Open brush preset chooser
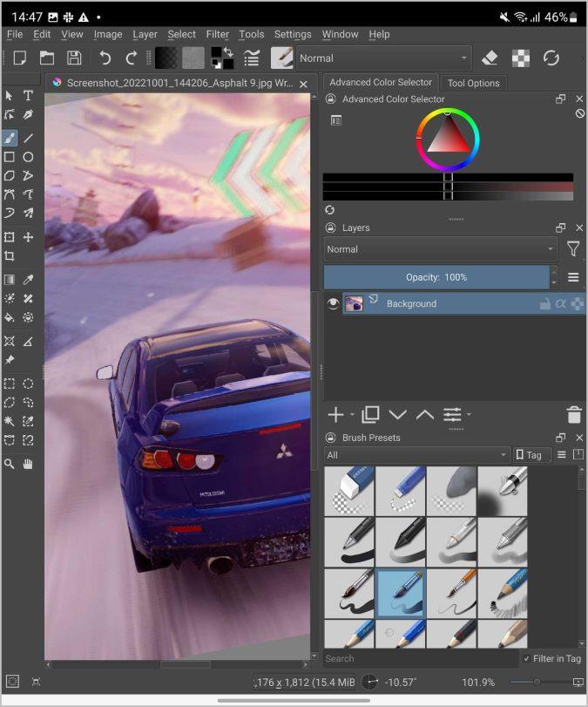This screenshot has height=707, width=588. pyautogui.click(x=281, y=58)
